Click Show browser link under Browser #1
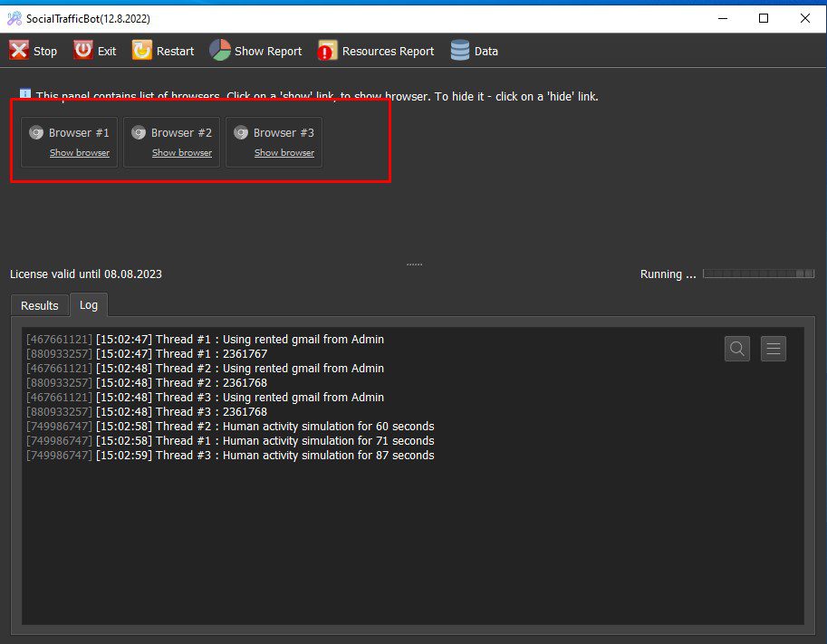Screen dimensions: 827x644 (80, 153)
